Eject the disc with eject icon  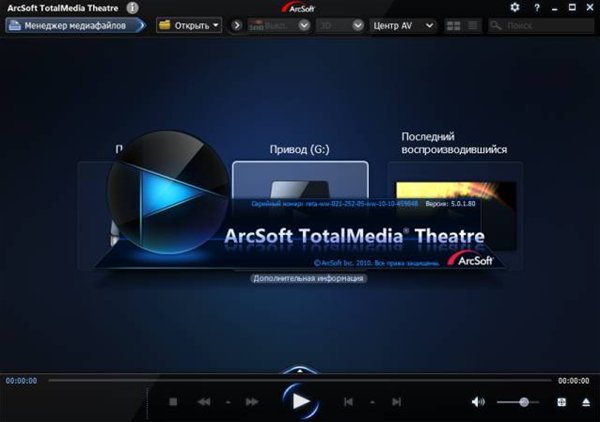click(x=586, y=402)
